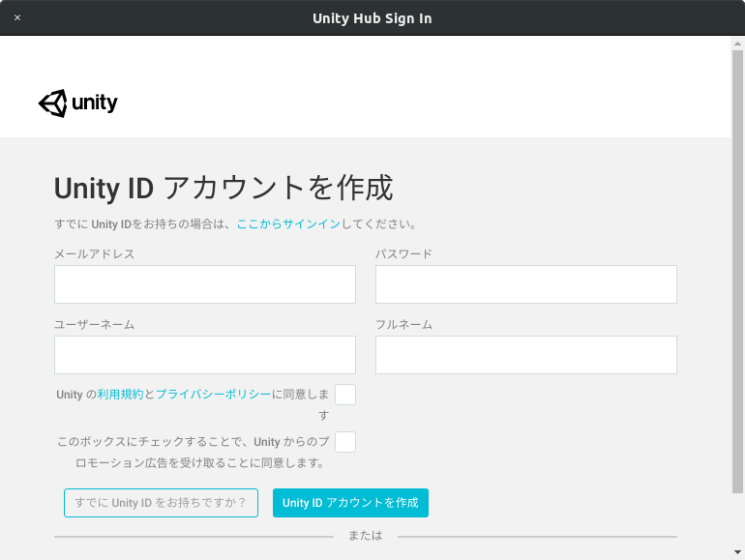Check the terms and privacy policy agreement box
Screen dimensions: 745x560
345,395
